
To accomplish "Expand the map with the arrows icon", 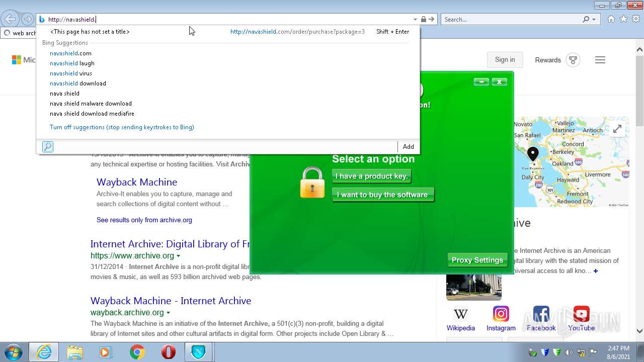I will pos(617,129).
